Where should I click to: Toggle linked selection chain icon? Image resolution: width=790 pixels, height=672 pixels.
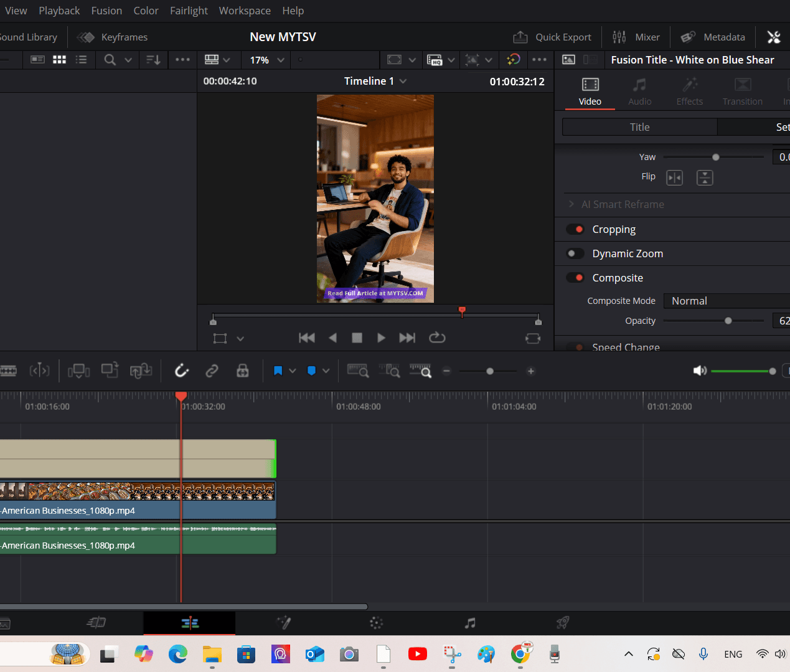[212, 371]
